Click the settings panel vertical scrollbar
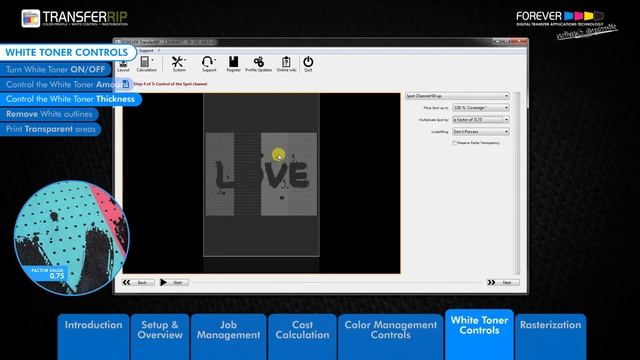The width and height of the screenshot is (640, 360). (517, 183)
